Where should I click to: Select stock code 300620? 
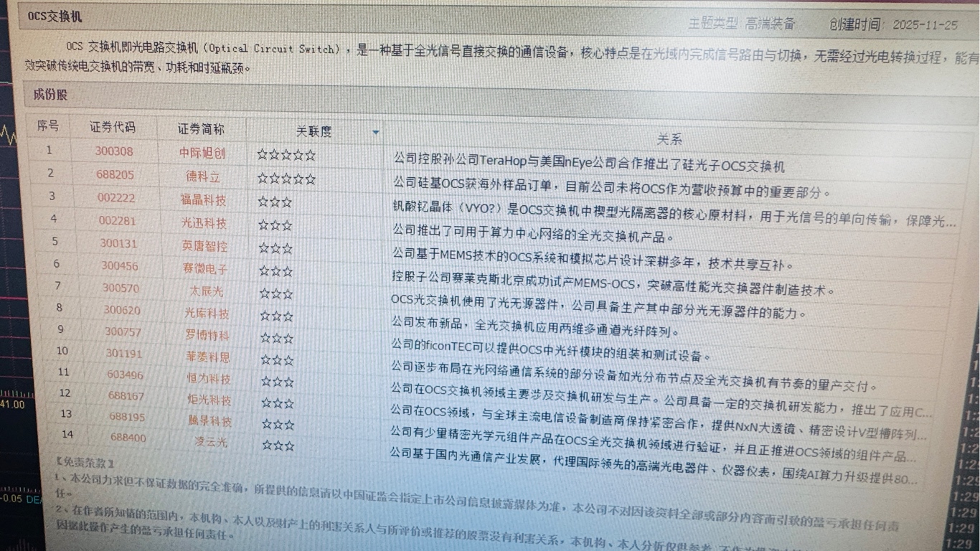click(x=122, y=310)
